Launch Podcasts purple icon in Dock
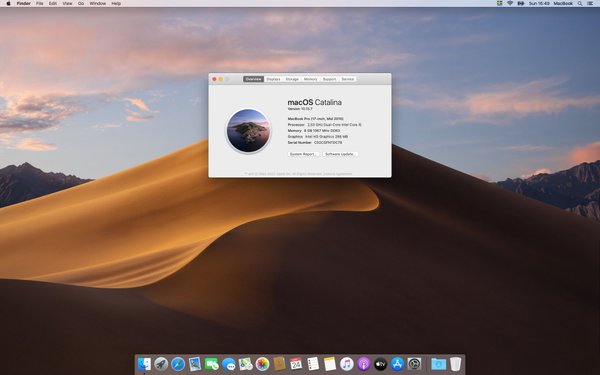Image resolution: width=600 pixels, height=375 pixels. (x=364, y=364)
